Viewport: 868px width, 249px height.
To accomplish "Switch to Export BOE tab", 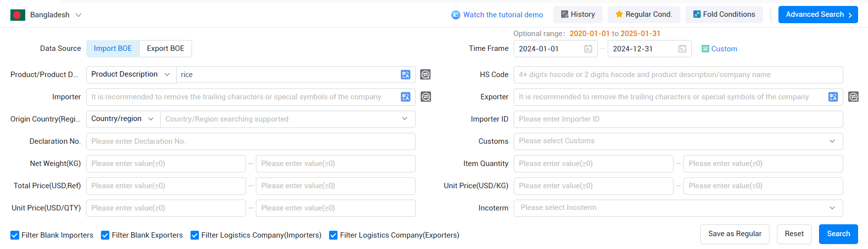I will click(x=165, y=48).
